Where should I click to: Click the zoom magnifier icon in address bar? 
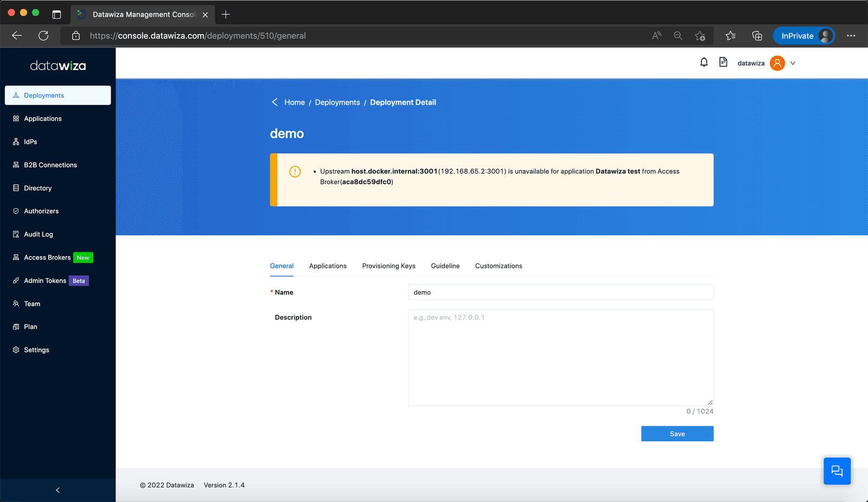coord(678,36)
